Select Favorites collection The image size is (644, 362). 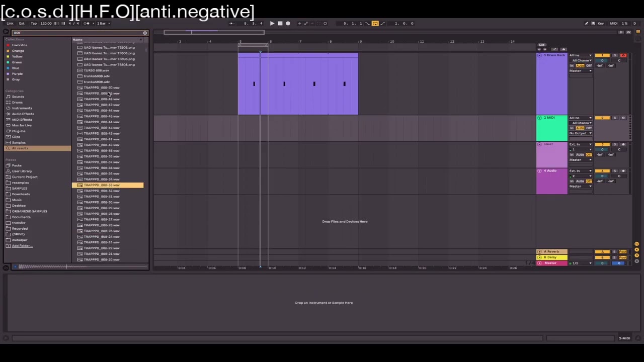tap(20, 45)
